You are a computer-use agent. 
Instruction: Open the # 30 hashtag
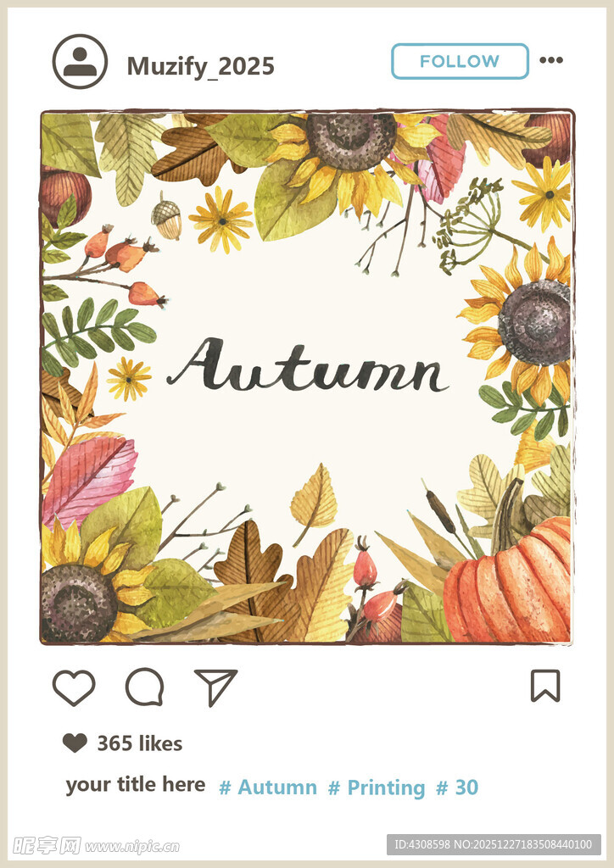tap(457, 787)
